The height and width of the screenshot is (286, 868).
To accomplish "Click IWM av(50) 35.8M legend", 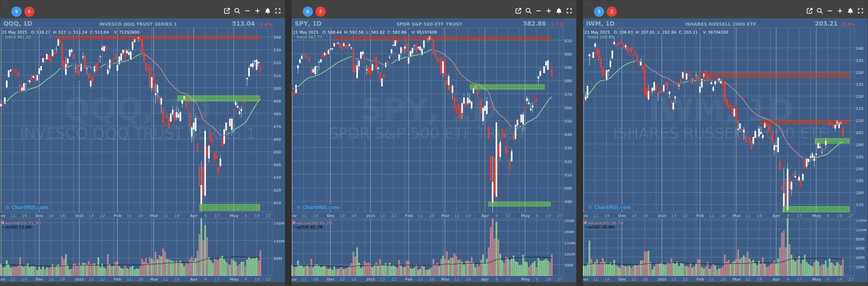I will pos(599,227).
